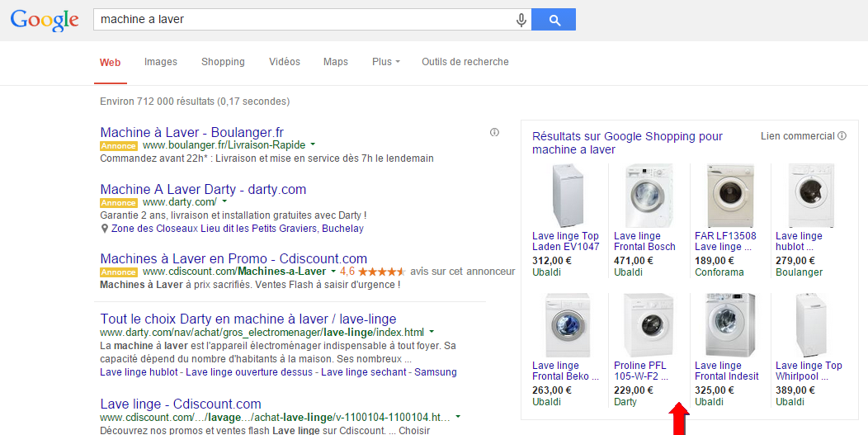Click info icon next to Lien commercial
868x435 pixels.
[x=842, y=135]
